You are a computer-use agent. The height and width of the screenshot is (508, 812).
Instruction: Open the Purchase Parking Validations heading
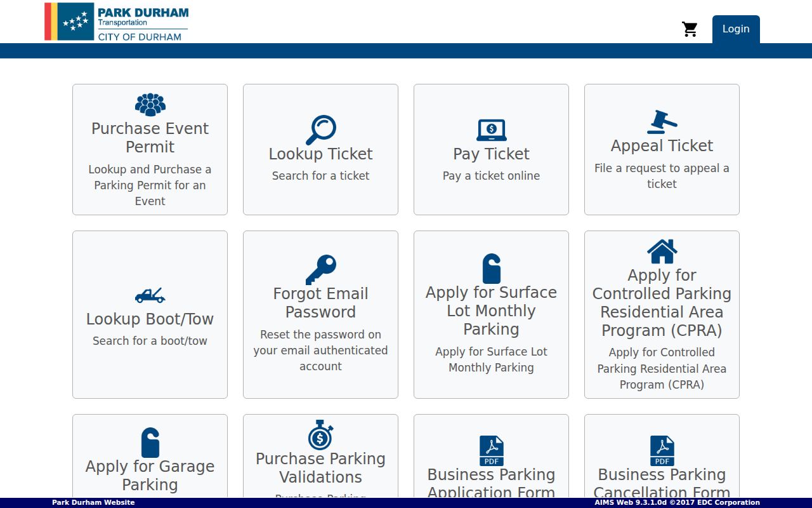[x=321, y=468]
